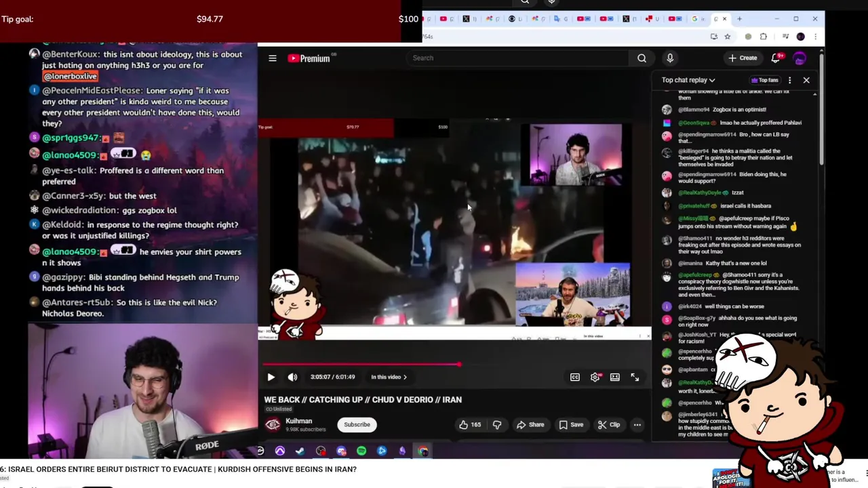Click @privatehuff hasbara message
The height and width of the screenshot is (488, 868).
[715, 205]
